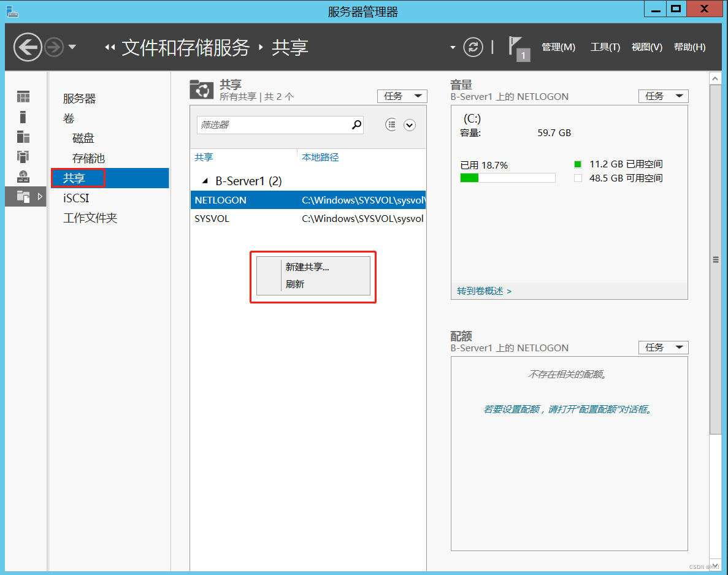Go back with the back arrow button
The height and width of the screenshot is (575, 728).
[x=28, y=47]
